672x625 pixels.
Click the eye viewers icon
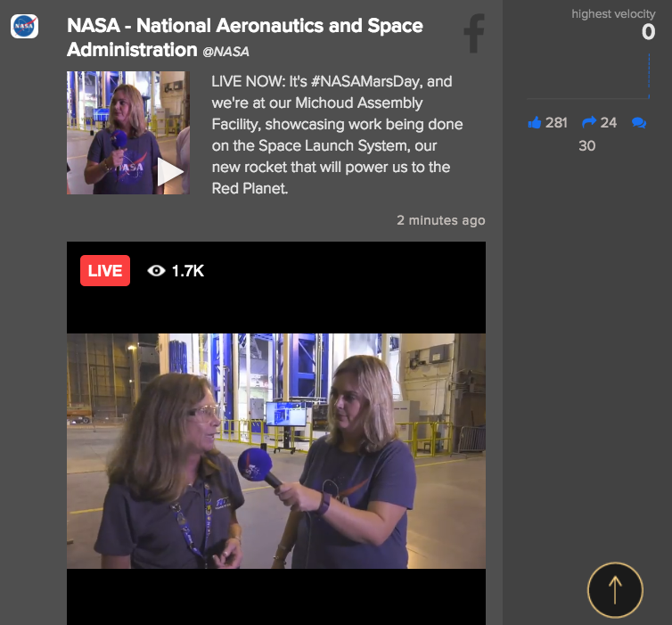pyautogui.click(x=157, y=270)
